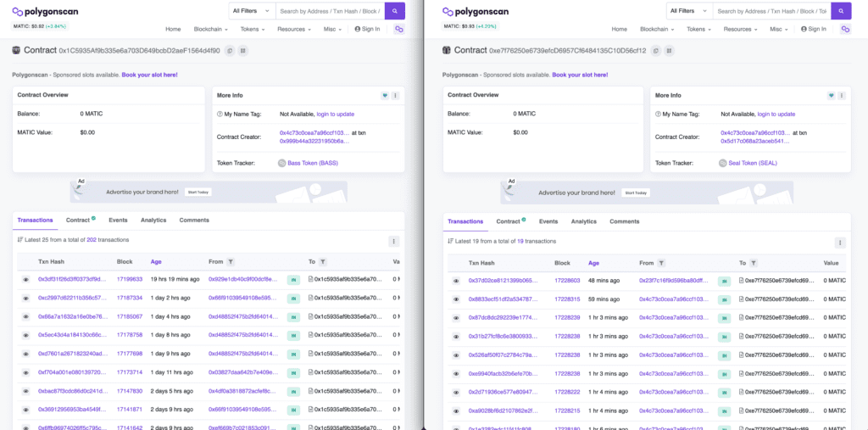
Task: Click Sign In in left window
Action: coord(367,30)
